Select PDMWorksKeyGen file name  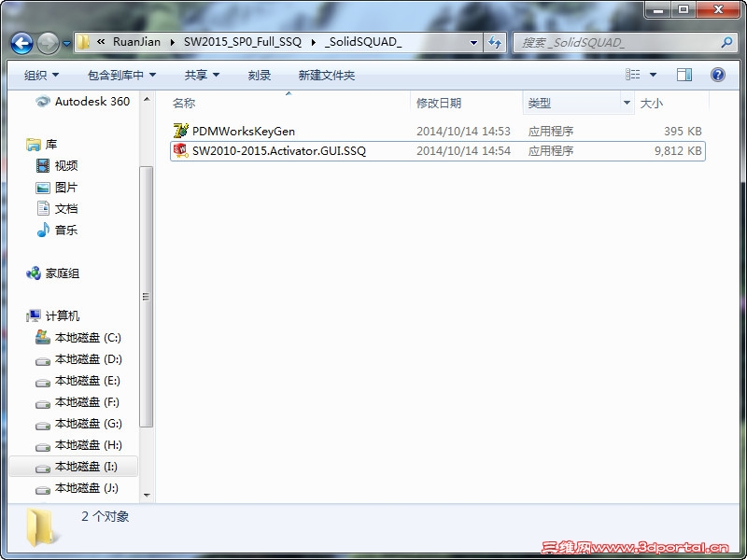click(244, 131)
